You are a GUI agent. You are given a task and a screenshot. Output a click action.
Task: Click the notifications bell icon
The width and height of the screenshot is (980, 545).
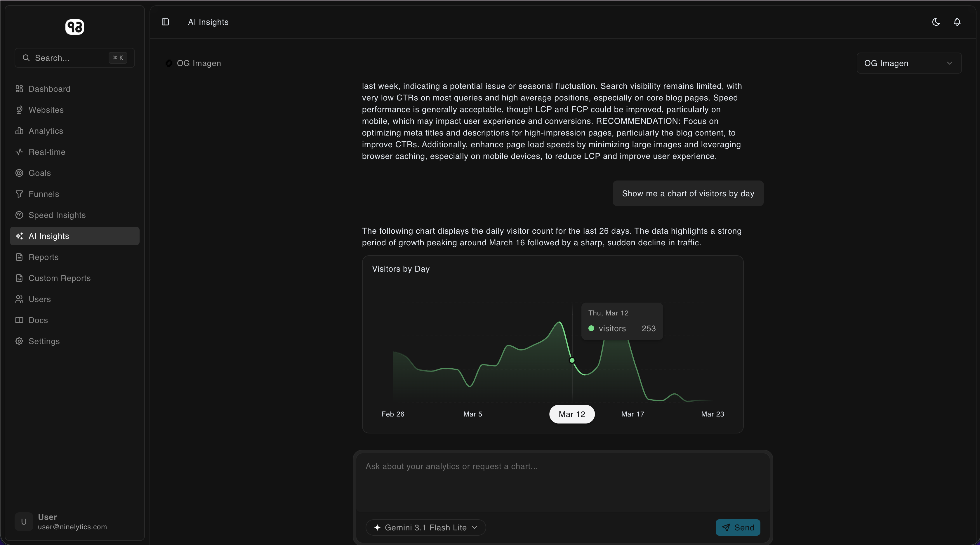pyautogui.click(x=957, y=22)
